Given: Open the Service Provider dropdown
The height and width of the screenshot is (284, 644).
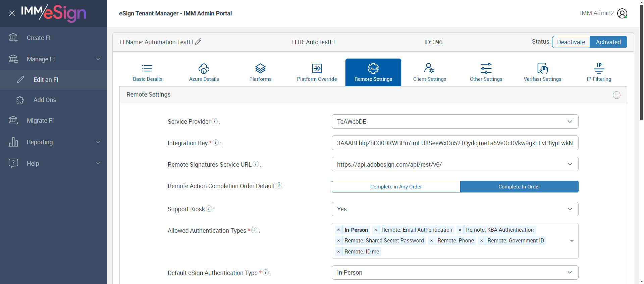Looking at the screenshot, I should tap(455, 122).
